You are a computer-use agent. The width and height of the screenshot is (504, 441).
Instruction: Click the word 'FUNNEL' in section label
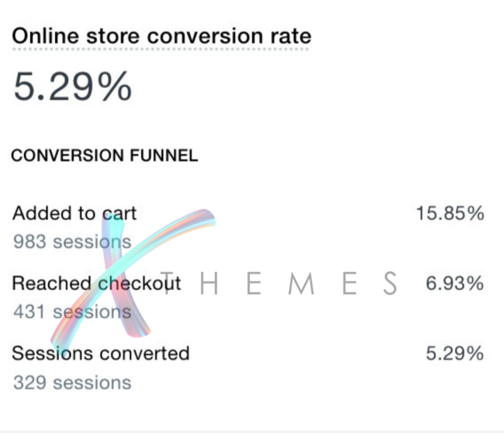pyautogui.click(x=164, y=156)
